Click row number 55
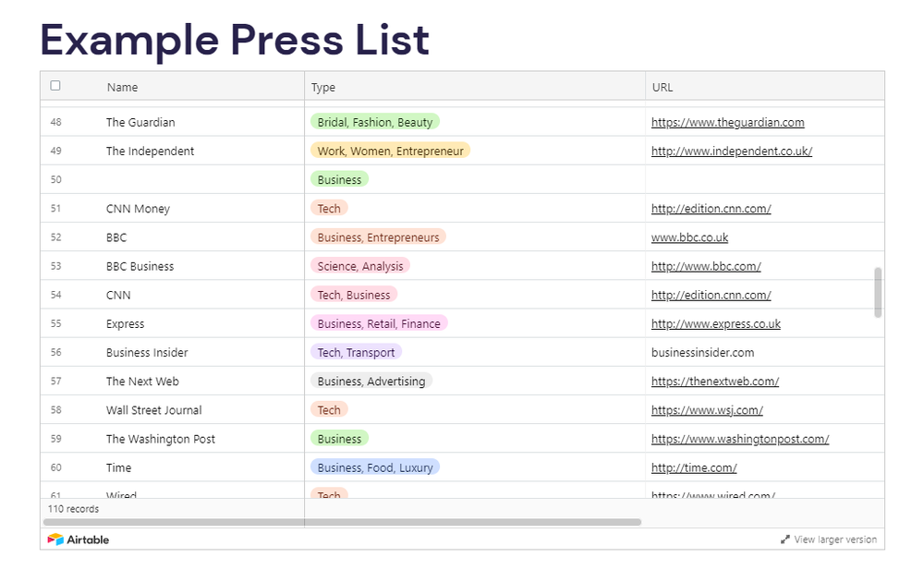The width and height of the screenshot is (924, 582). 56,324
